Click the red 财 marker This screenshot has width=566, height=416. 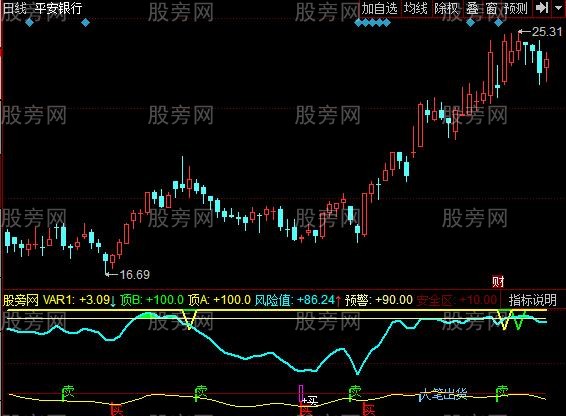pyautogui.click(x=498, y=281)
